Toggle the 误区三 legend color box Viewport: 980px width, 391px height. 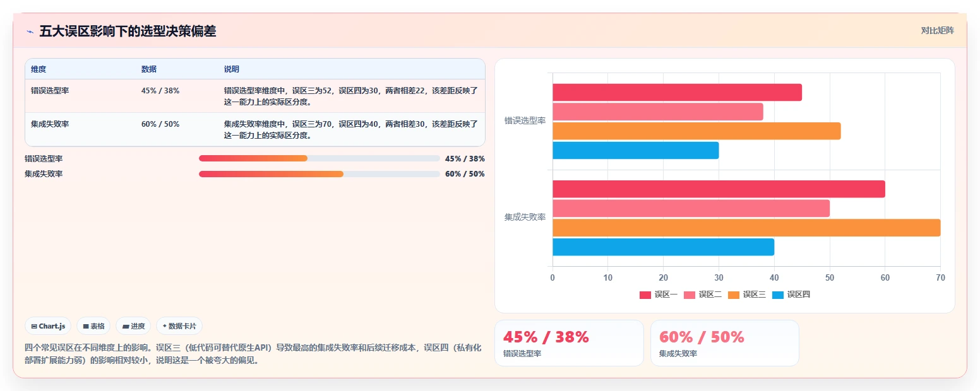(734, 295)
